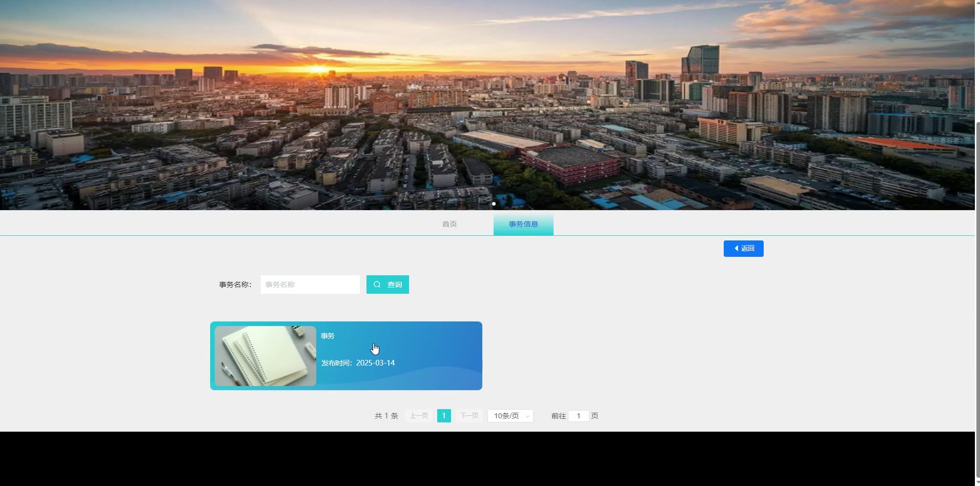
Task: Open the 10条/页 page size dropdown
Action: 506,416
